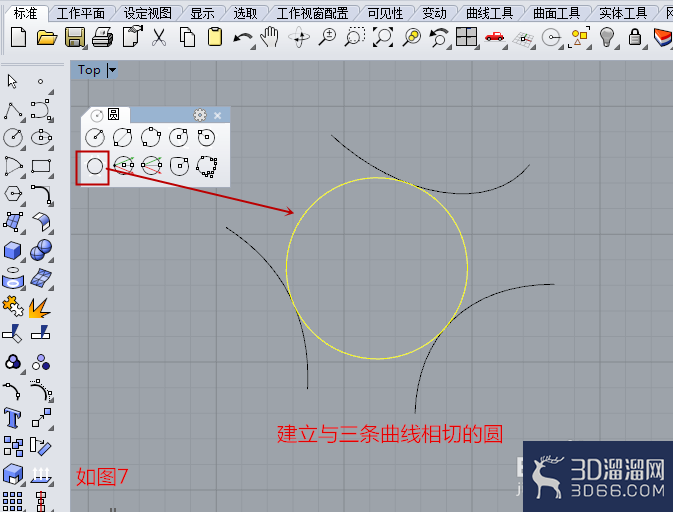673x512 pixels.
Task: Open the 可见性 toolbar tab
Action: coord(385,13)
